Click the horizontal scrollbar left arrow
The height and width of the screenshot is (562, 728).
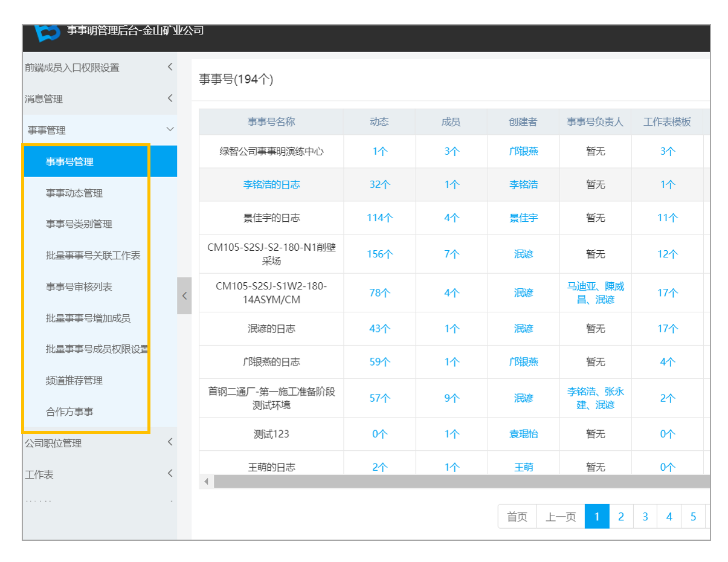[x=206, y=482]
